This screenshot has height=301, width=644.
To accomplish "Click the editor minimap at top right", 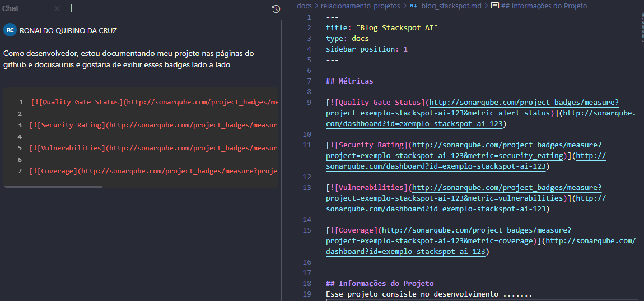I will pos(642,27).
